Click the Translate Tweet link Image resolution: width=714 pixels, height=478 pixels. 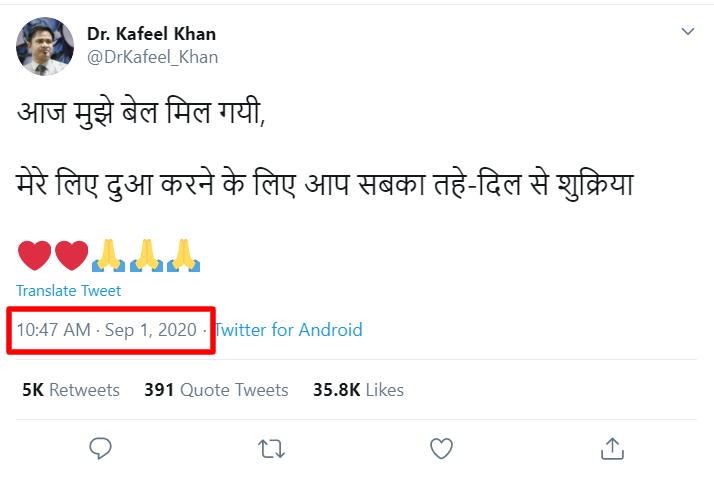[x=69, y=291]
